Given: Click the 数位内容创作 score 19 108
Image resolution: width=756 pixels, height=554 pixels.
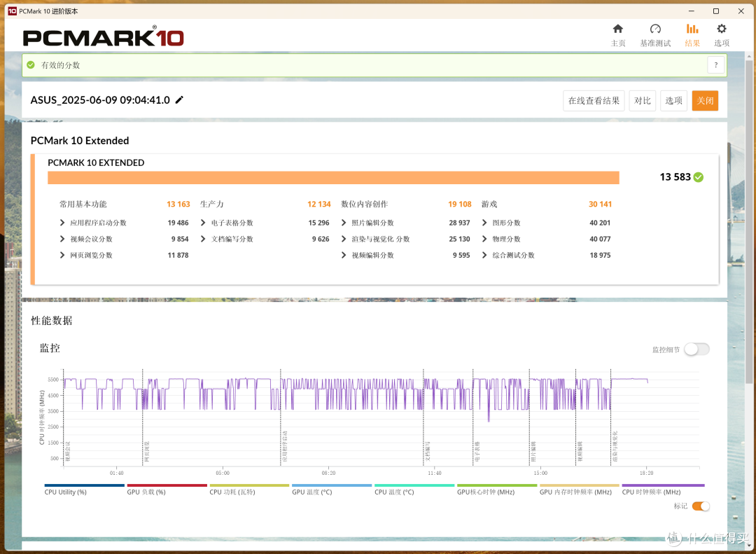Looking at the screenshot, I should [x=459, y=204].
